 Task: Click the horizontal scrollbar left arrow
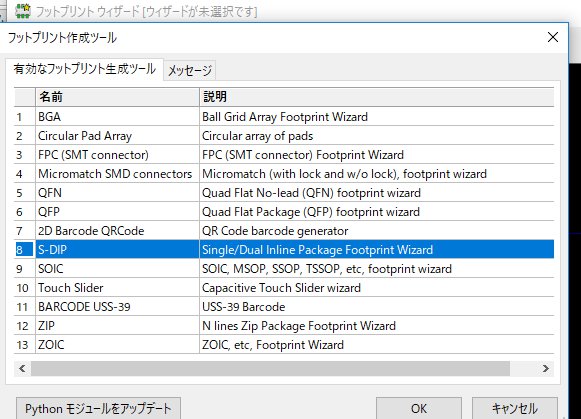pyautogui.click(x=22, y=369)
